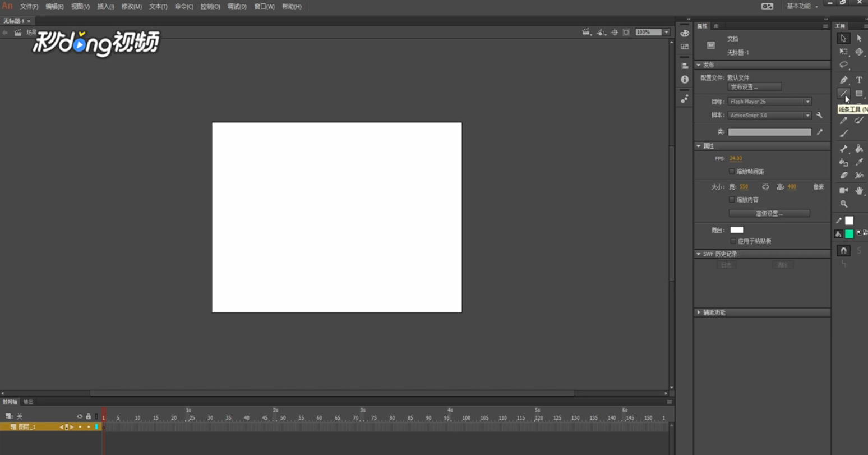Switch to the 输出 tab
This screenshot has height=455, width=868.
pos(29,402)
